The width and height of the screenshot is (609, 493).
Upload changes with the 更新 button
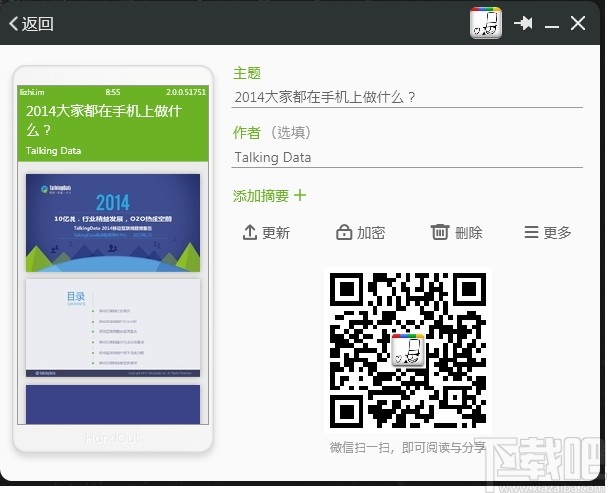tap(266, 232)
